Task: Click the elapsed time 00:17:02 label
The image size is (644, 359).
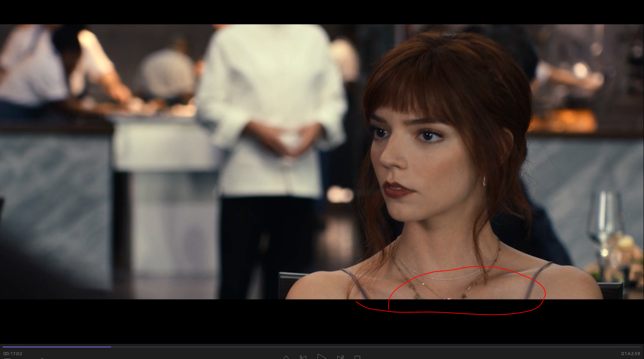Action: click(13, 354)
